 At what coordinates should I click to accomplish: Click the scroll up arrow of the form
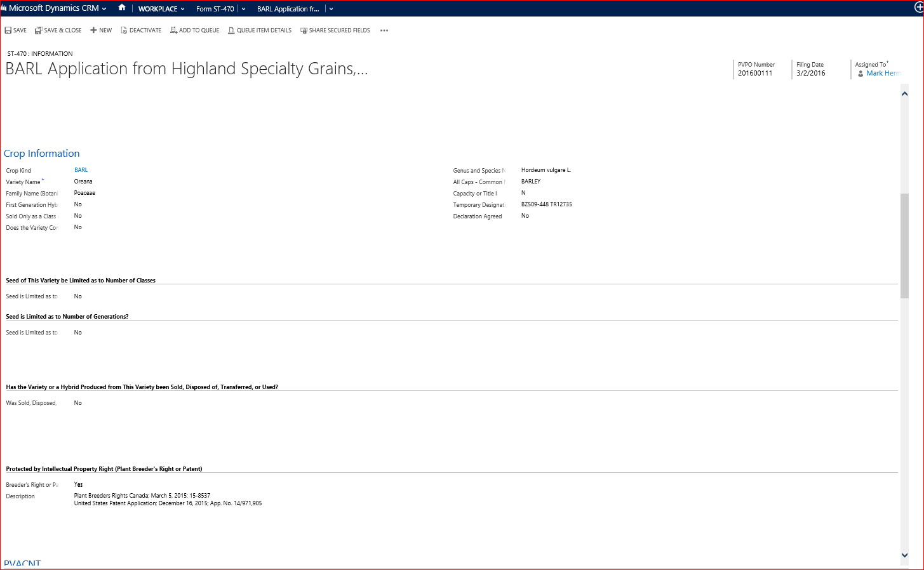[904, 94]
